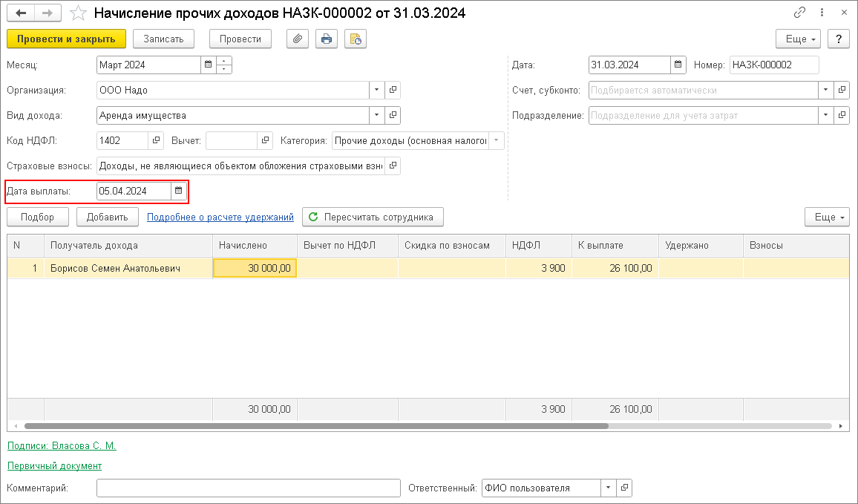The height and width of the screenshot is (504, 858).
Task: Open the Ответственный user card icon
Action: (624, 488)
